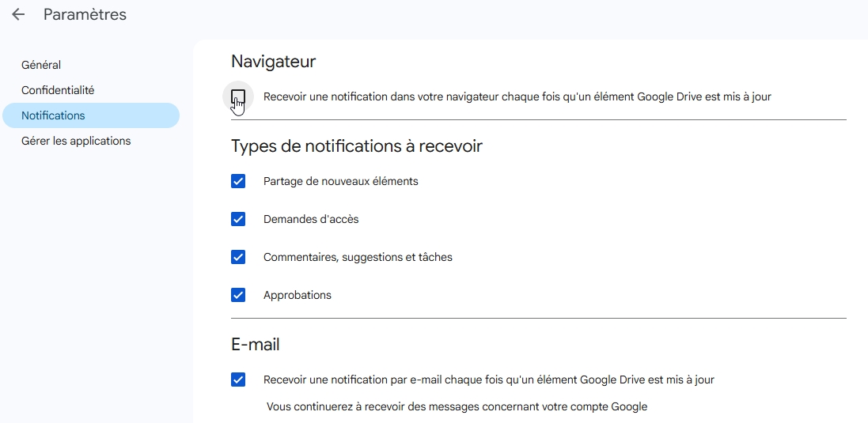The width and height of the screenshot is (868, 423).
Task: Click the 'Approbations' label text
Action: coord(298,295)
